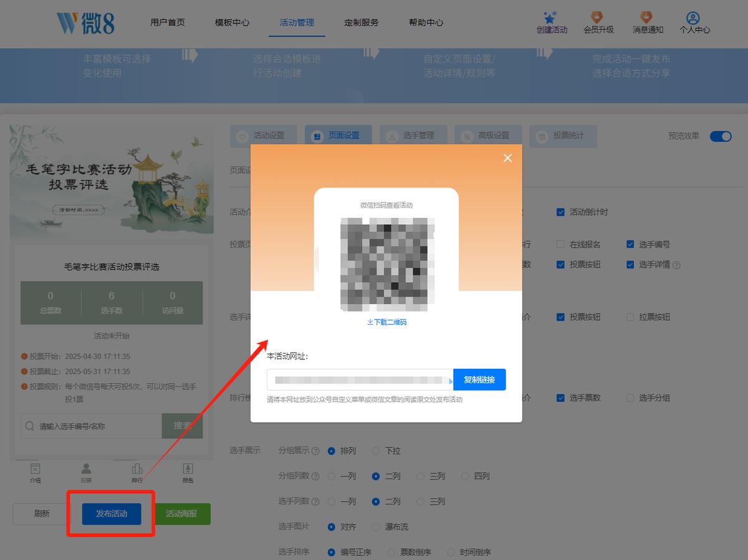Image resolution: width=748 pixels, height=560 pixels.
Task: Switch to the 选手管理 tab
Action: pos(413,136)
